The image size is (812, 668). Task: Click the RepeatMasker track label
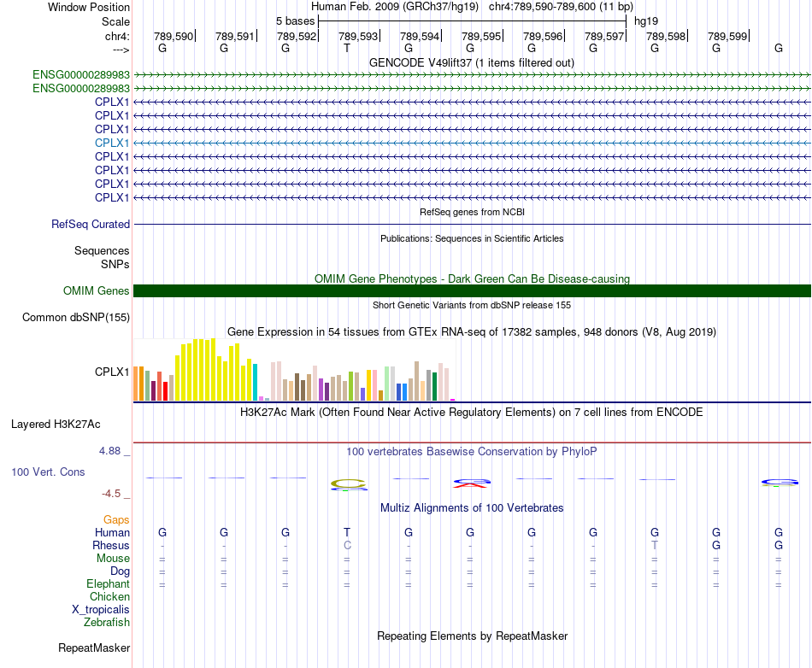coord(94,647)
